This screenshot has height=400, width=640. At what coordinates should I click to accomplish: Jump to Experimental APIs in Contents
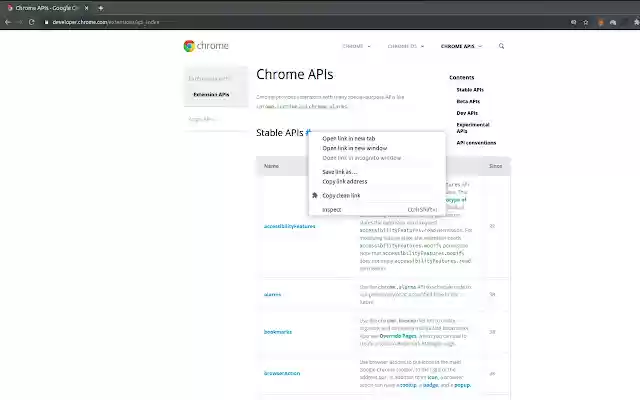(473, 128)
